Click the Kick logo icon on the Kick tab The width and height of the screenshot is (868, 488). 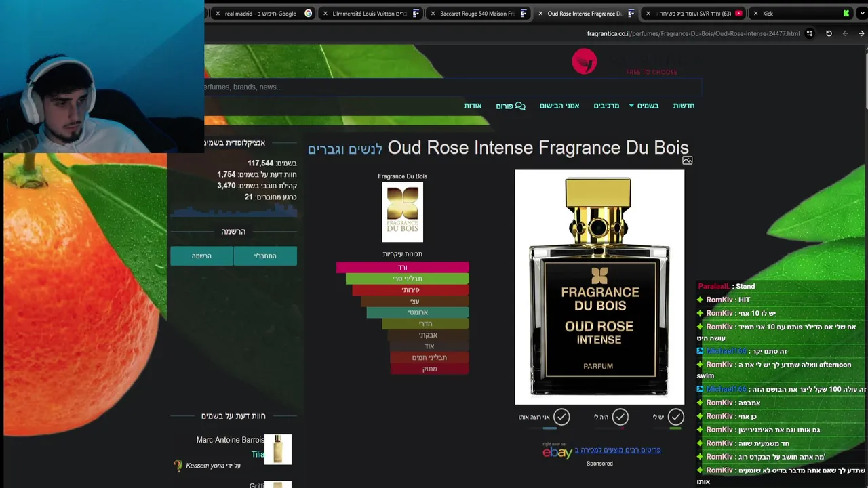pos(846,13)
